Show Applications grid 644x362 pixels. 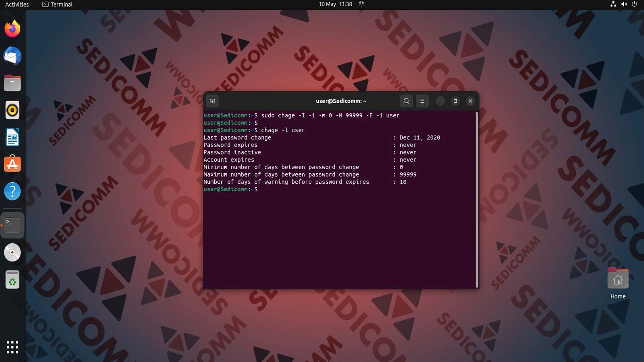click(x=12, y=347)
